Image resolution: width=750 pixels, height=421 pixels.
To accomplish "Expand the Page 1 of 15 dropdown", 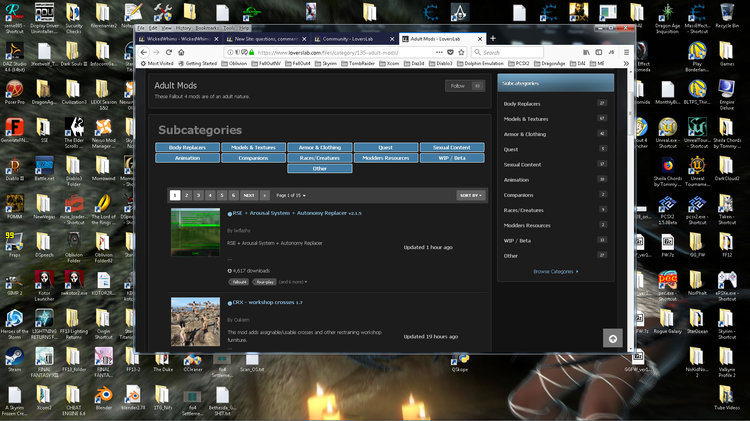I will [291, 195].
